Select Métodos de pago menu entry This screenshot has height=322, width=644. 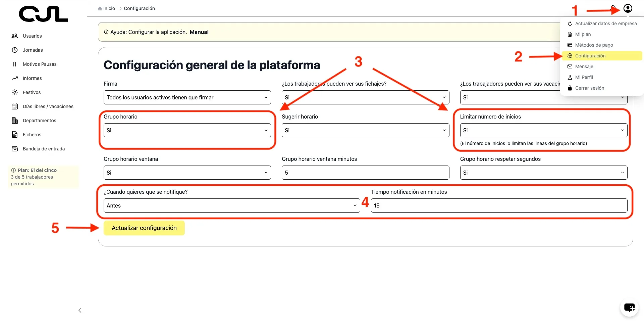point(602,45)
